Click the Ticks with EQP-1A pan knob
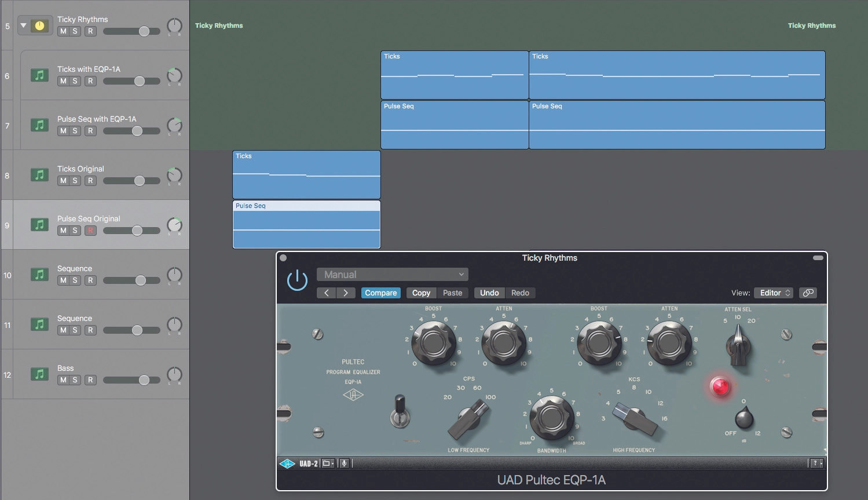The height and width of the screenshot is (500, 868). tap(174, 75)
